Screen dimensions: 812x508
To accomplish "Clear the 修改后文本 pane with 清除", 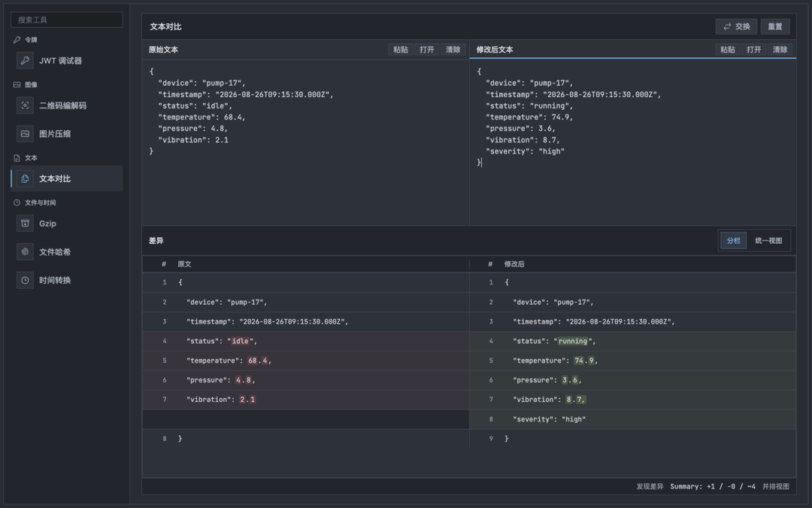I will coord(780,50).
